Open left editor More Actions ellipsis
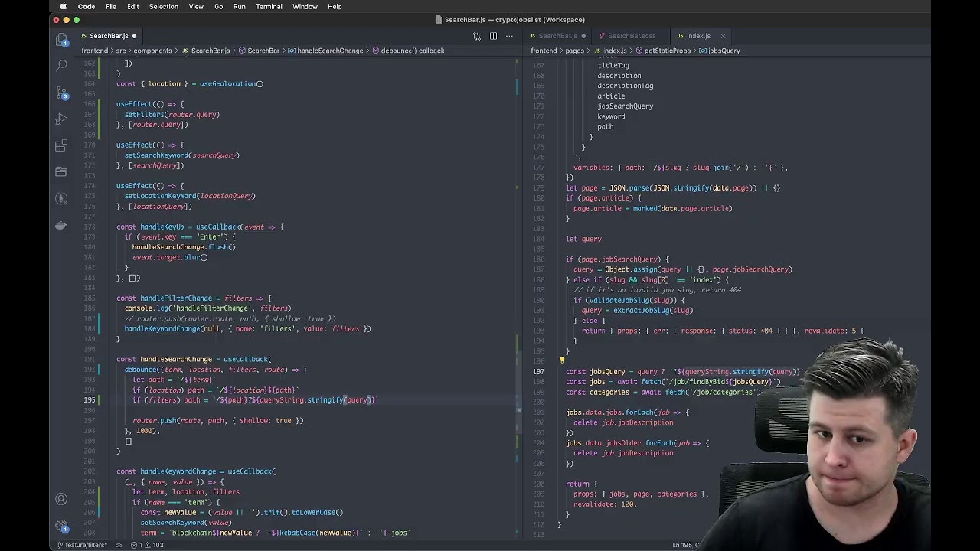Viewport: 980px width, 551px height. (510, 36)
